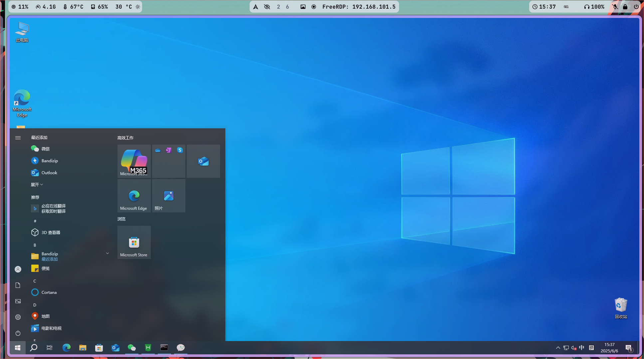Viewport: 644px width, 359px height.
Task: Switch to the terminal window on taskbar
Action: click(x=164, y=348)
